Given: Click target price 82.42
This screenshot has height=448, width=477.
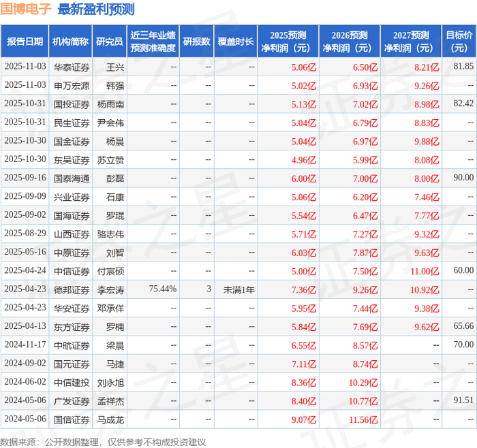Looking at the screenshot, I should click(463, 103).
